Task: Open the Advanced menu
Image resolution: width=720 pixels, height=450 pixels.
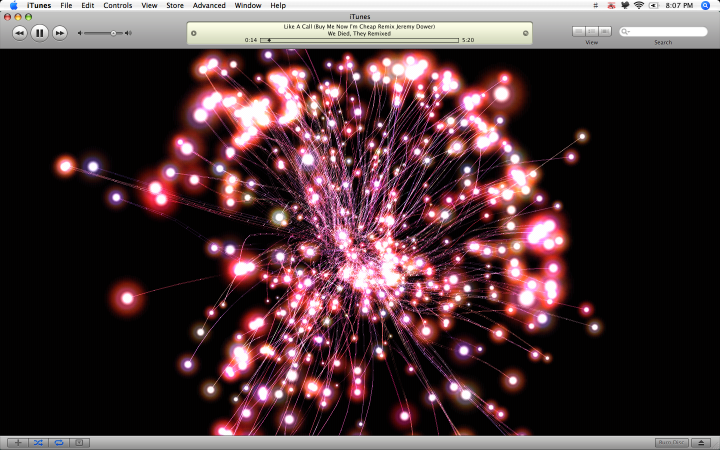Action: [x=209, y=6]
